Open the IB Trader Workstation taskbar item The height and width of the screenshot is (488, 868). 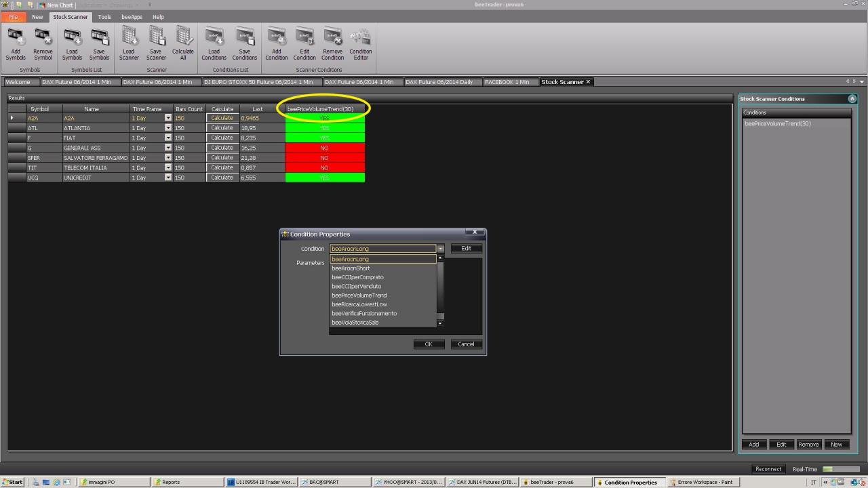(262, 482)
